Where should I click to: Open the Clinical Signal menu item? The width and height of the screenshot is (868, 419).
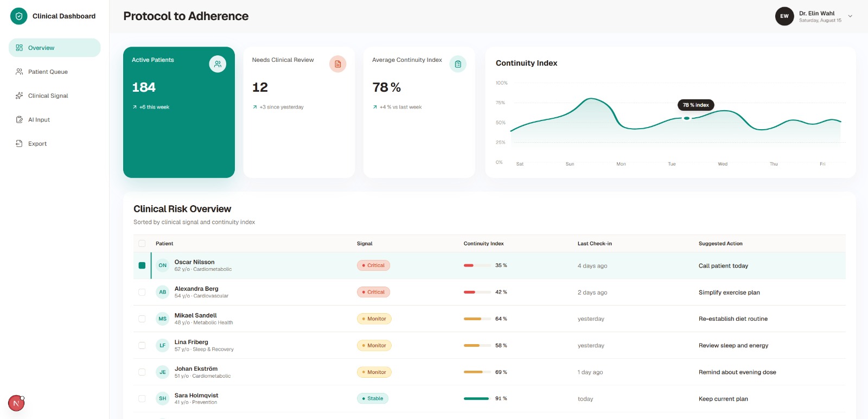(55, 96)
